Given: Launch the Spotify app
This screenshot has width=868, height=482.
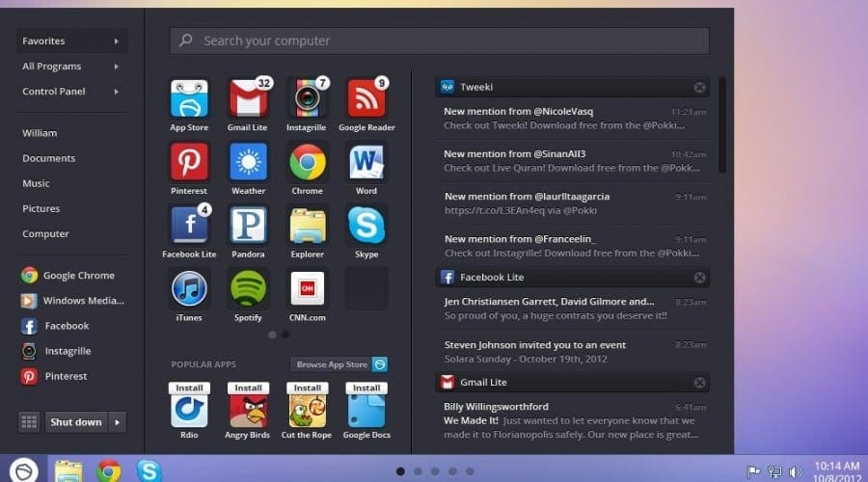Looking at the screenshot, I should coord(248,289).
